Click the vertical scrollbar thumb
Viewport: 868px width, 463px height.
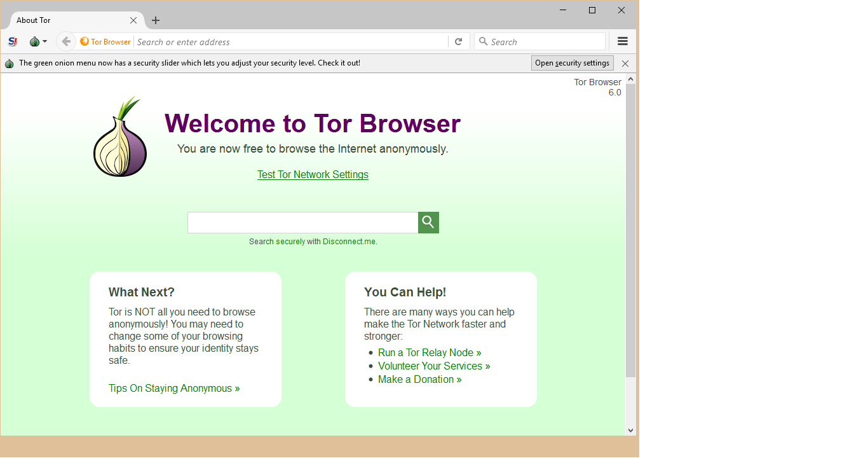coord(630,230)
